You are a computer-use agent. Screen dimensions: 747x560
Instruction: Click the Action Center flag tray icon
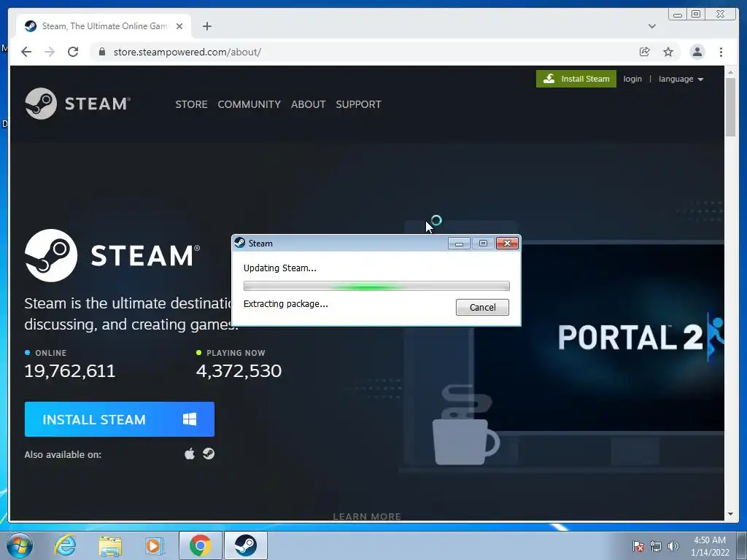pos(638,546)
